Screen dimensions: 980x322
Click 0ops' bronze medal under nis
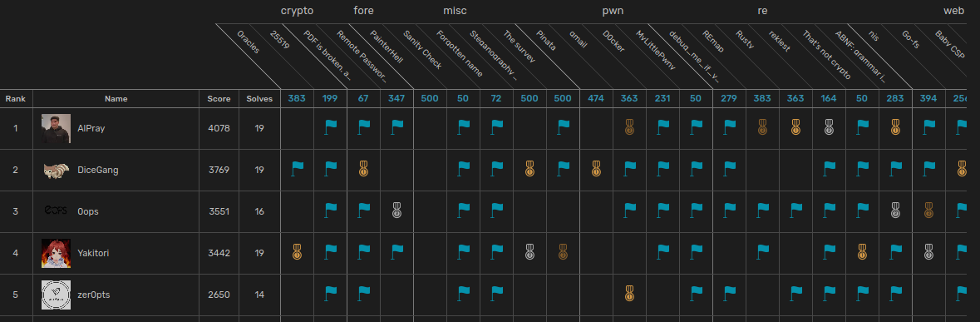[928, 211]
